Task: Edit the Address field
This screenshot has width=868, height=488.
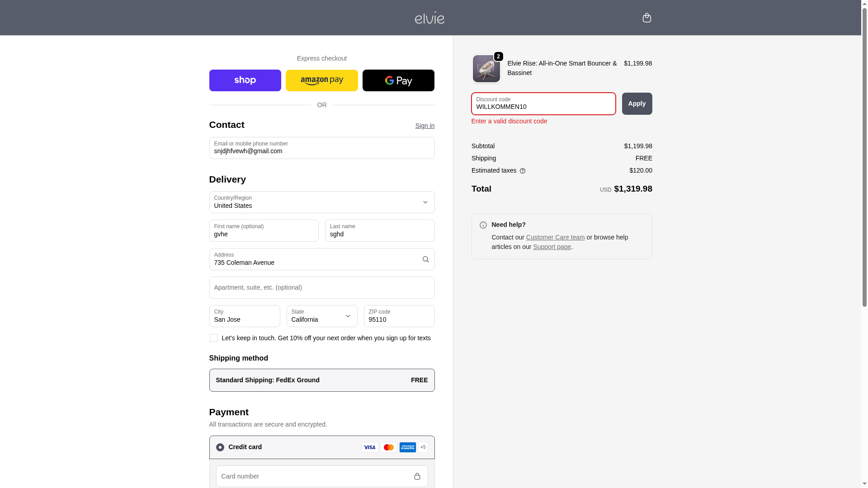Action: pyautogui.click(x=322, y=259)
